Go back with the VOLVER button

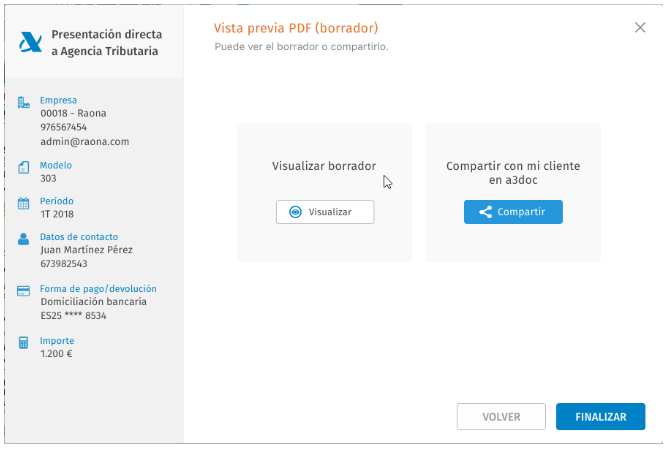[501, 416]
